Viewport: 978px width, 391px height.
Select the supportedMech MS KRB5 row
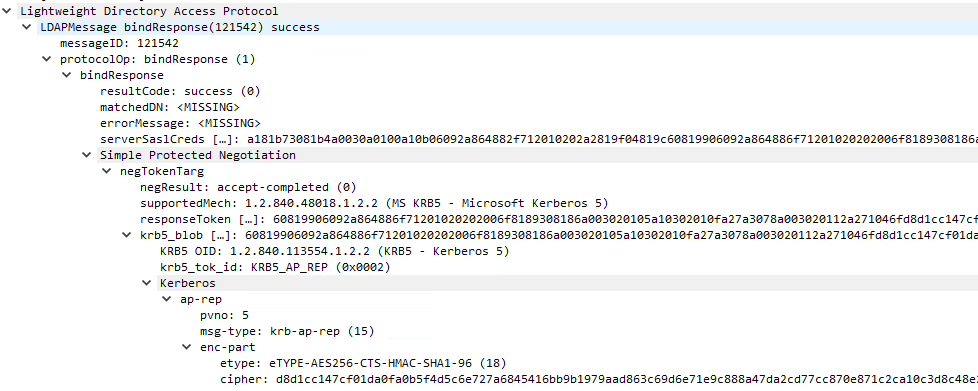(374, 203)
